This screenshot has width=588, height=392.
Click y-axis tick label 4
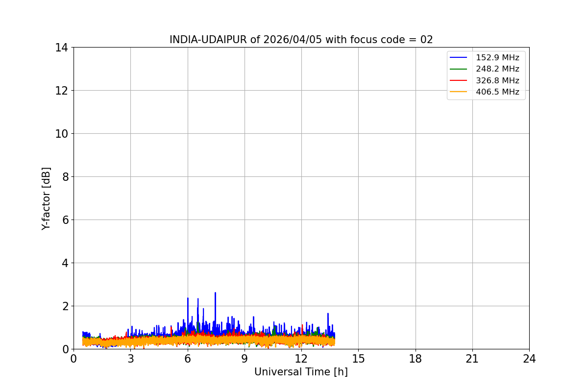point(65,263)
